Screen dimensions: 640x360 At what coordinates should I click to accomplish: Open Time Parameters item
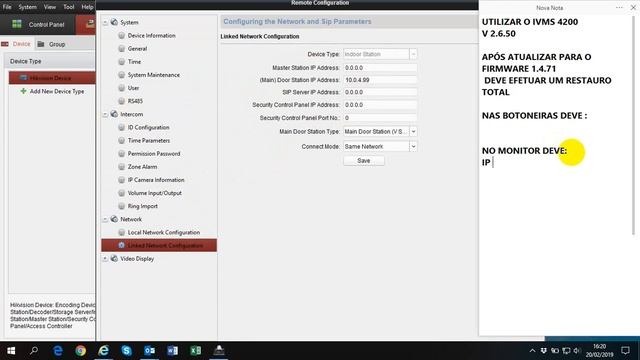click(149, 140)
